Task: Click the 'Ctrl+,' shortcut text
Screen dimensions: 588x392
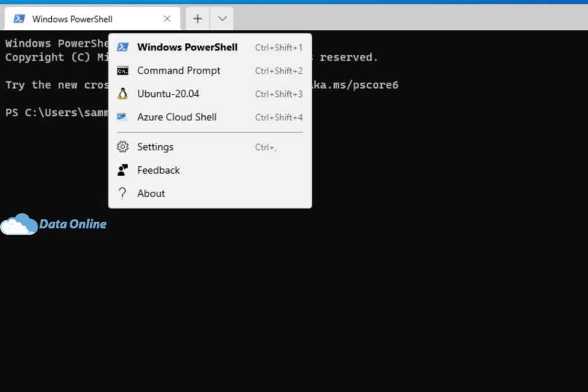Action: pyautogui.click(x=266, y=148)
